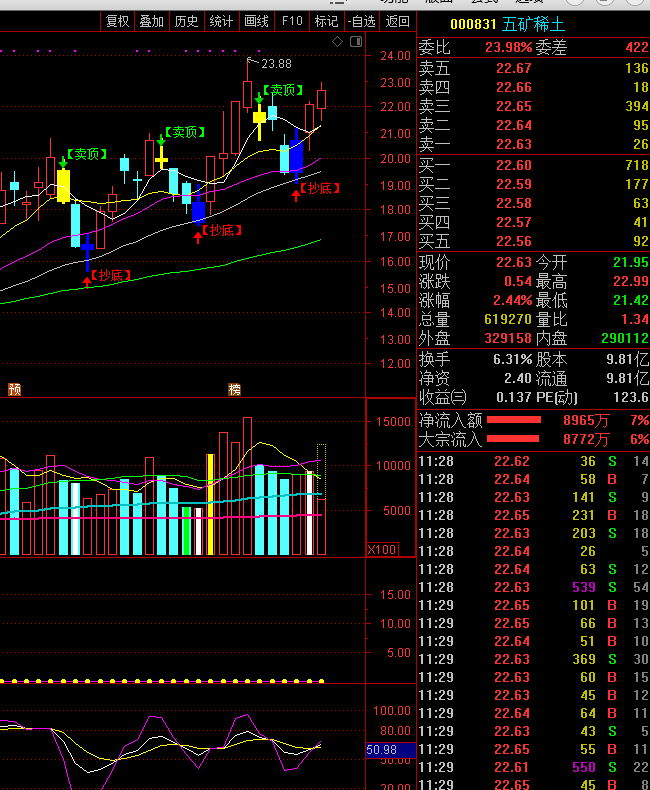
Task: Select the 买三 22.58 order row
Action: [534, 203]
